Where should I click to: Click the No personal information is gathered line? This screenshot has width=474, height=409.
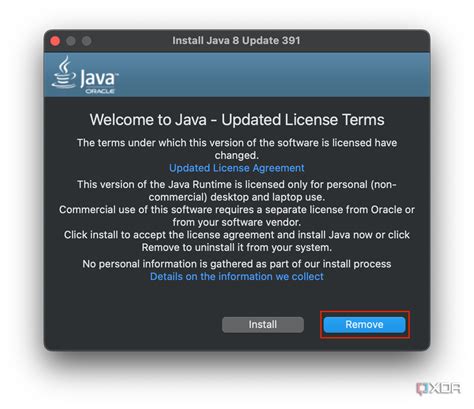(x=237, y=264)
